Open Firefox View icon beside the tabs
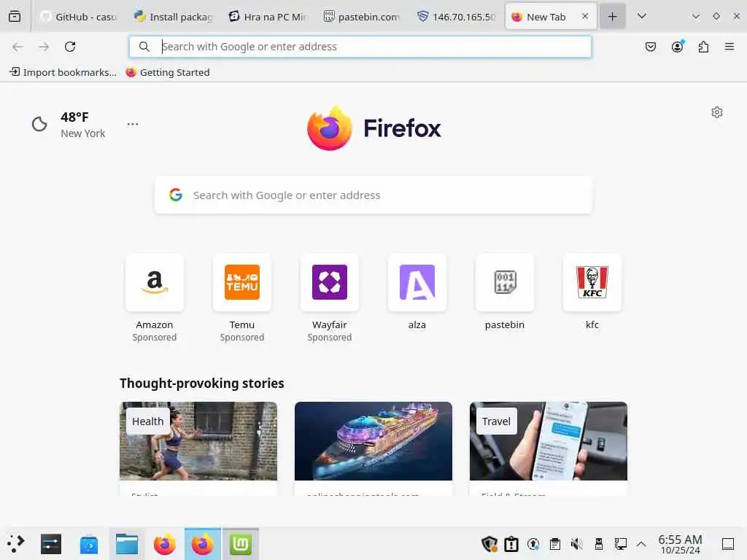The height and width of the screenshot is (560, 747). point(15,17)
